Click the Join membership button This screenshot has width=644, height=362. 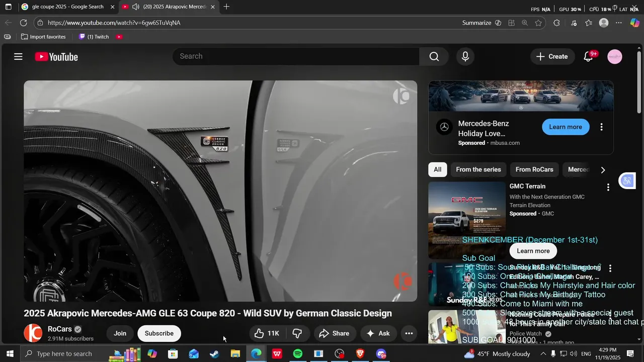pyautogui.click(x=120, y=333)
